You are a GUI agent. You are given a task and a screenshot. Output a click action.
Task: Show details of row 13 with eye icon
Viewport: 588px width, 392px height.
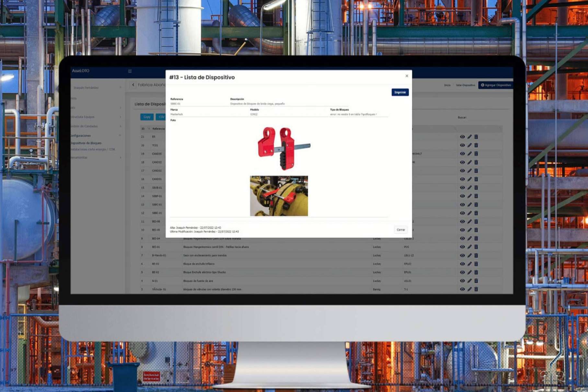point(462,204)
